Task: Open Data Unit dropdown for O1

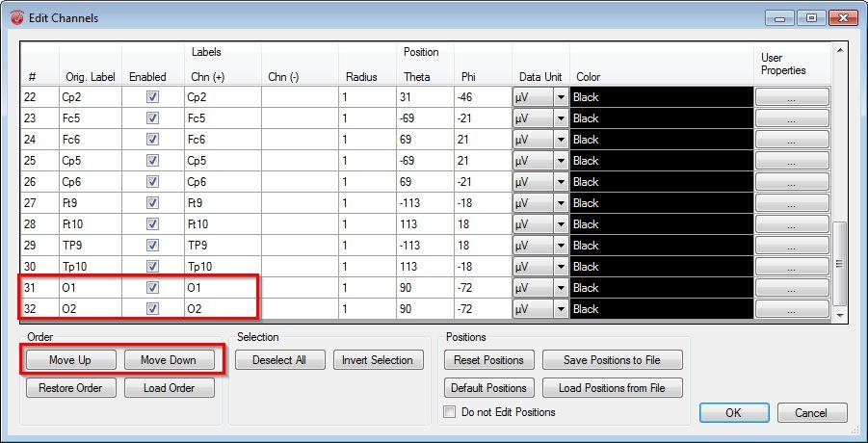Action: pos(561,288)
